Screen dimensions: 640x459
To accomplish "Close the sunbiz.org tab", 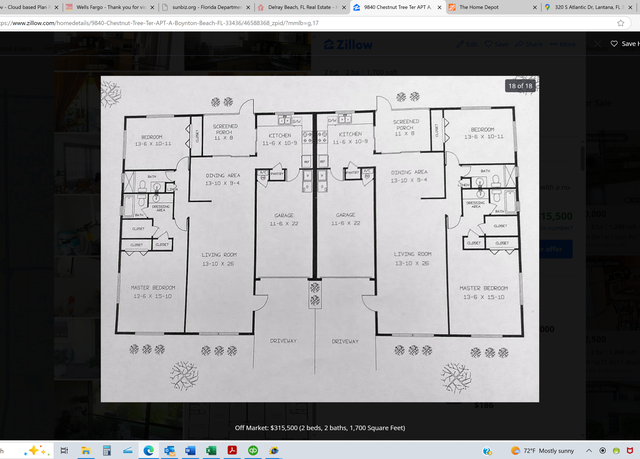I will [x=248, y=7].
